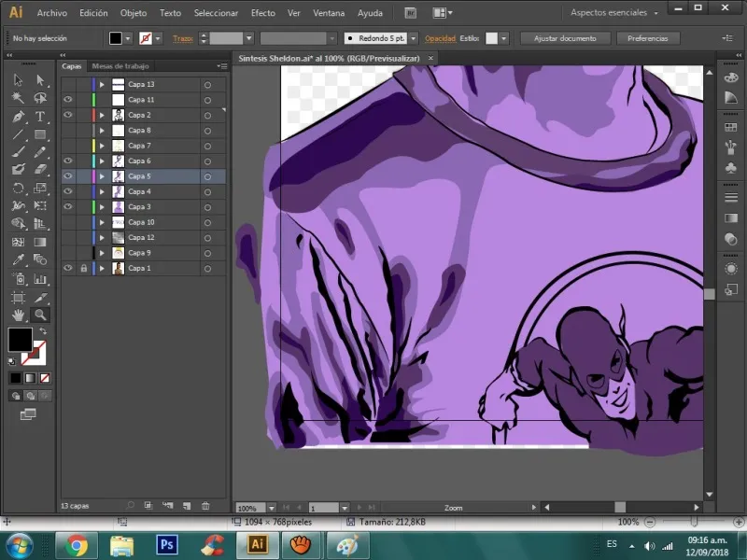This screenshot has height=560, width=747.
Task: Open the Aspectos esenciales workspace dropdown
Action: pyautogui.click(x=614, y=13)
